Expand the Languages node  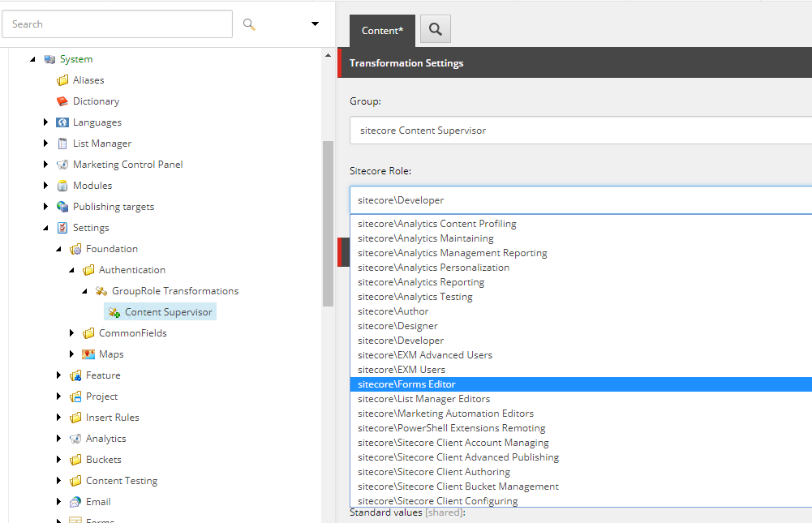tap(45, 122)
